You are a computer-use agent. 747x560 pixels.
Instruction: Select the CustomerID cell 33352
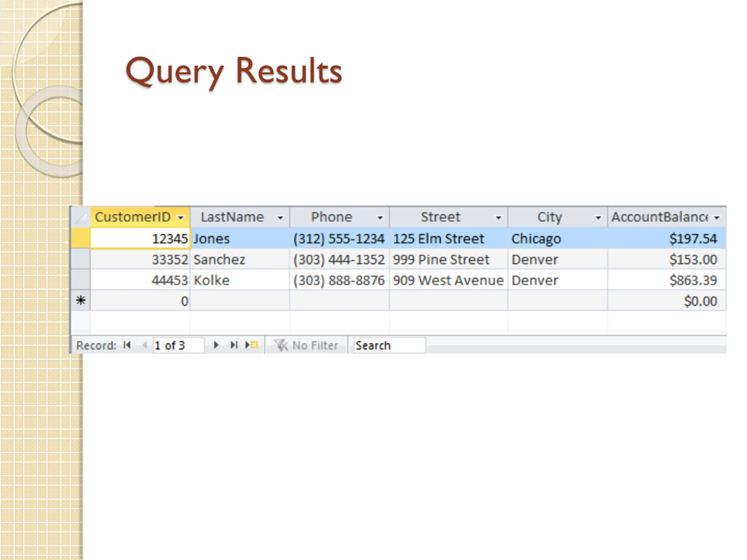140,259
